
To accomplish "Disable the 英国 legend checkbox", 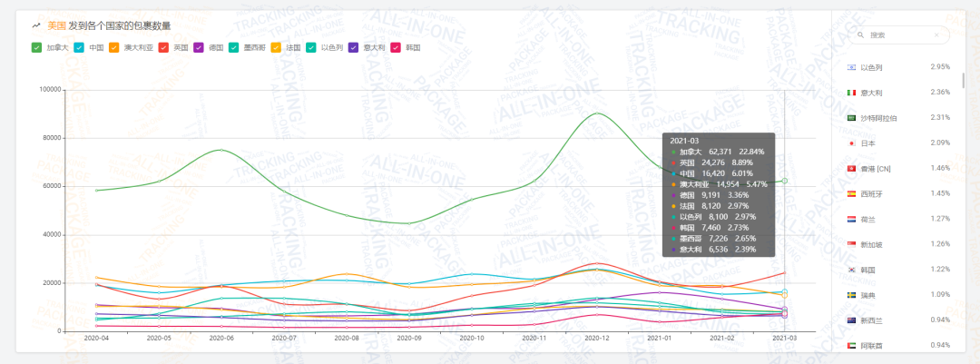I will 164,47.
